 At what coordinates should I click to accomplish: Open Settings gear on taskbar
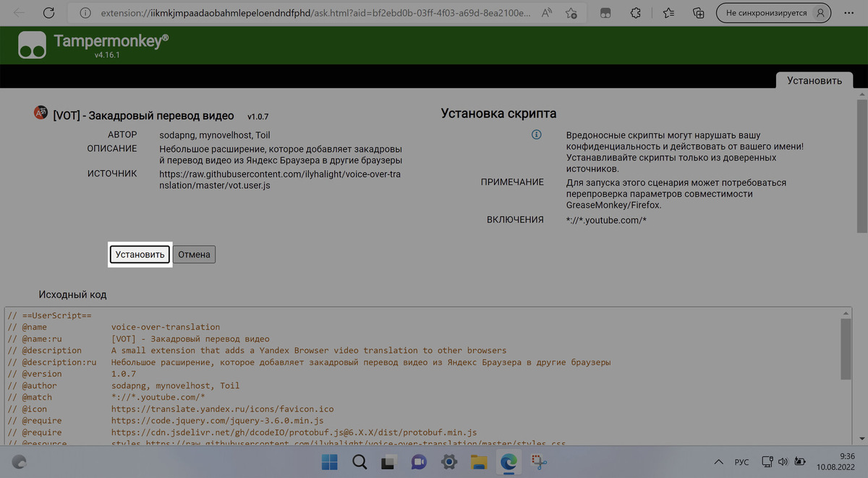(448, 461)
